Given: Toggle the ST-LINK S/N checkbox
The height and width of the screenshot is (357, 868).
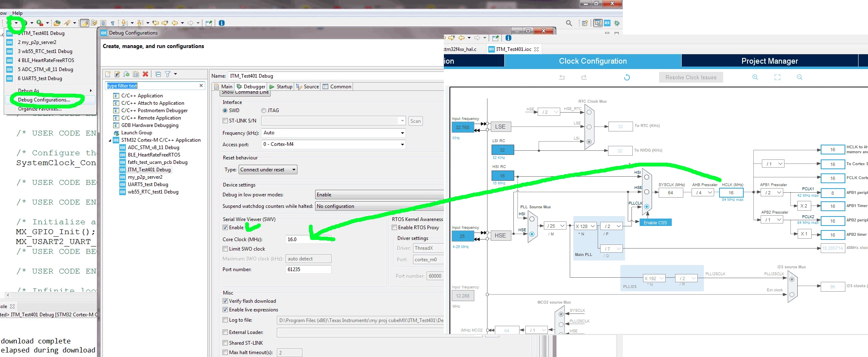Looking at the screenshot, I should point(225,121).
